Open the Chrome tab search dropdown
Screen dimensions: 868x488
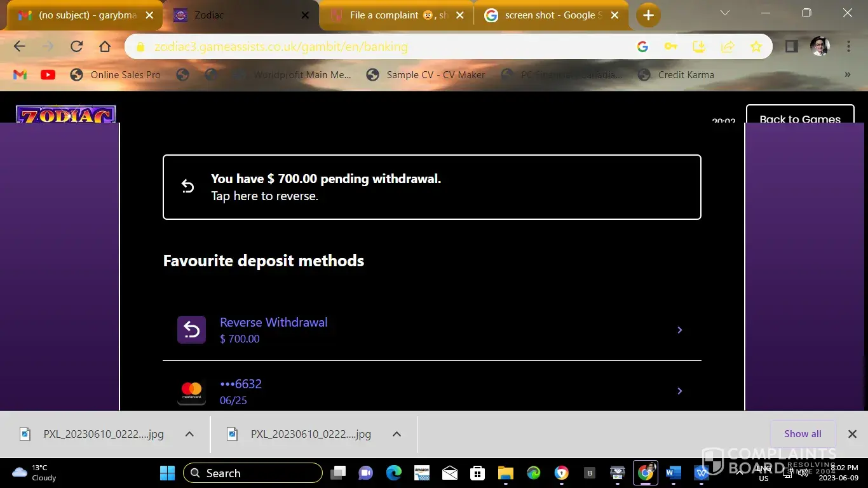[x=725, y=13]
